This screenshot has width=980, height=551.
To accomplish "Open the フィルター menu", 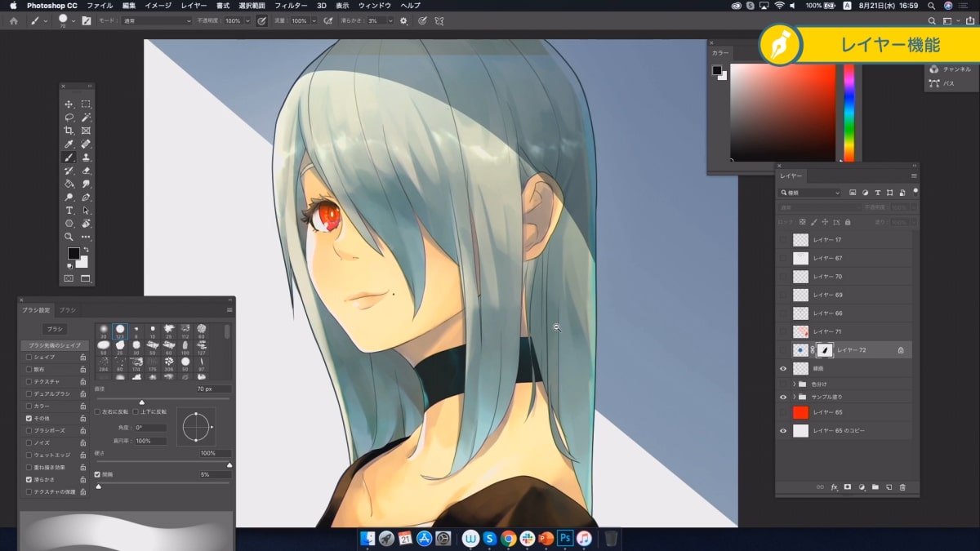I will (x=291, y=6).
